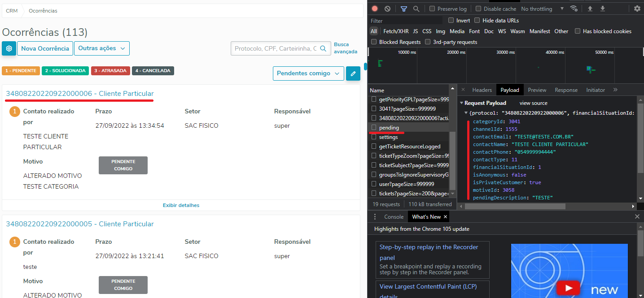644x298 pixels.
Task: Click the 4 - CANCELADA status tag
Action: [153, 71]
